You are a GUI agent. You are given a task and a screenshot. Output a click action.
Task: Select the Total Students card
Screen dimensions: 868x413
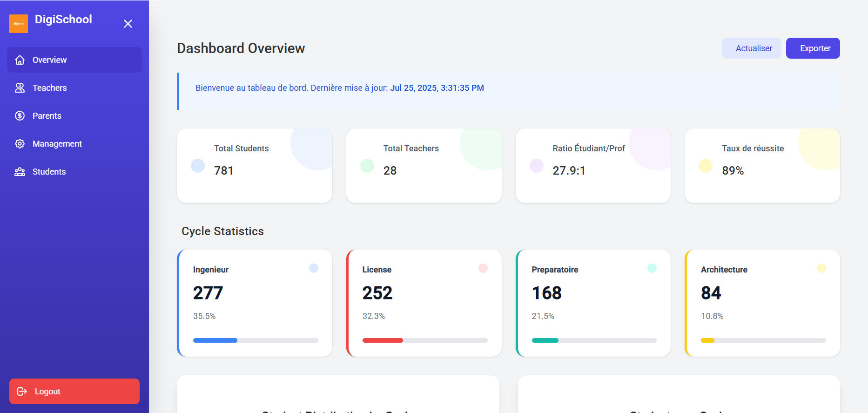pos(255,166)
